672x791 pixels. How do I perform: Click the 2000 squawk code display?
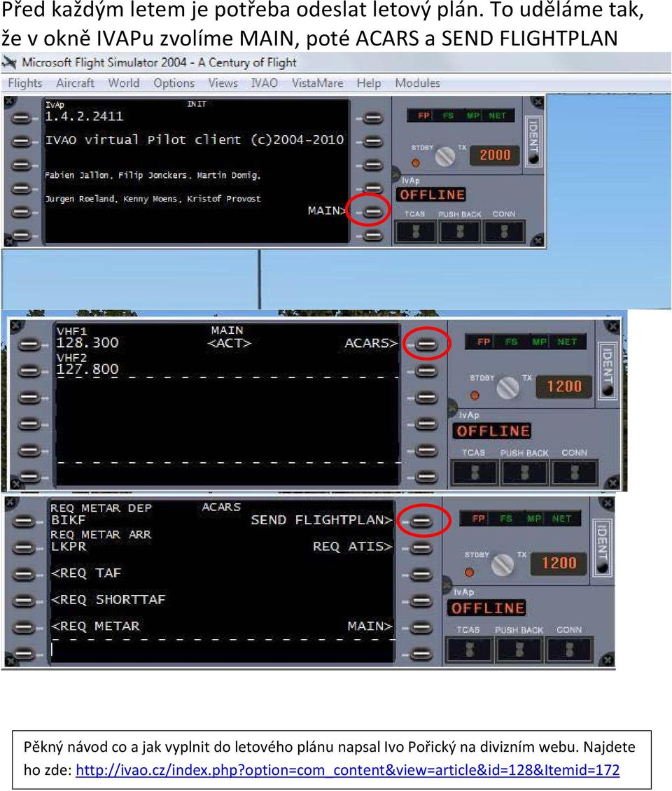[x=495, y=155]
